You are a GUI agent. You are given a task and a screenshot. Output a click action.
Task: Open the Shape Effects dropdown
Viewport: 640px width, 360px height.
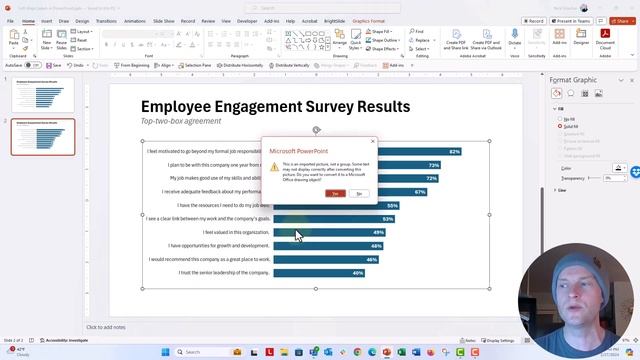tap(383, 49)
